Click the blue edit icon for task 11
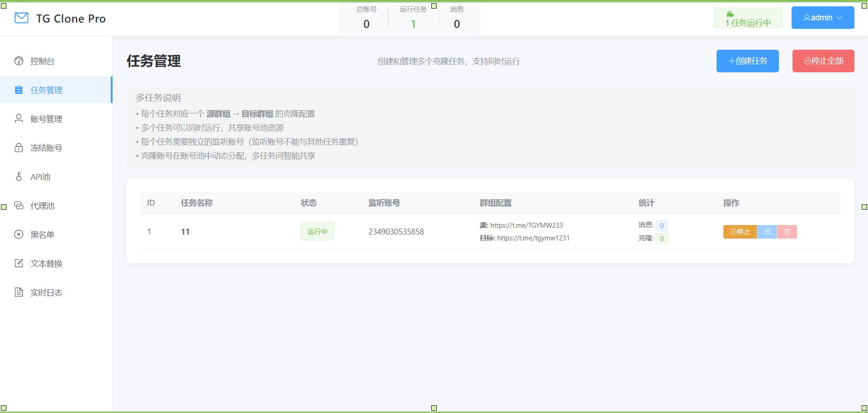Image resolution: width=868 pixels, height=413 pixels. click(x=767, y=232)
